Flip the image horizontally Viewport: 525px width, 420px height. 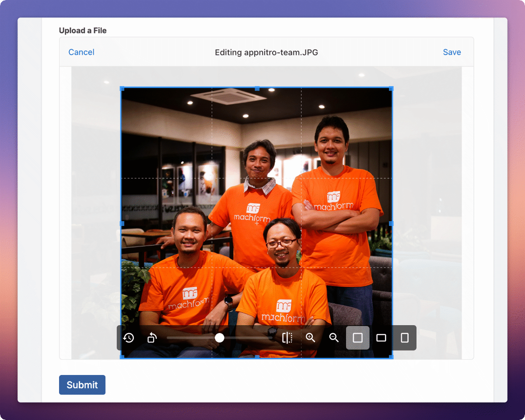[287, 338]
